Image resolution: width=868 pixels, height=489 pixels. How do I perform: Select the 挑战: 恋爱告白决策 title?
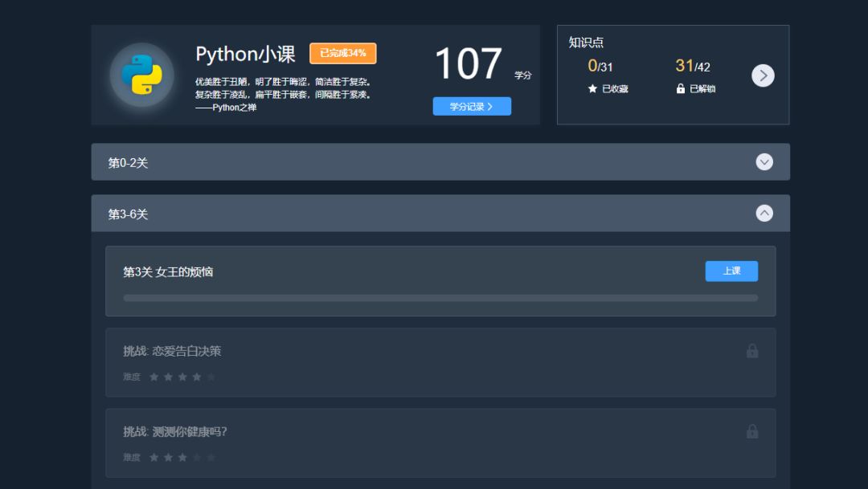(172, 351)
